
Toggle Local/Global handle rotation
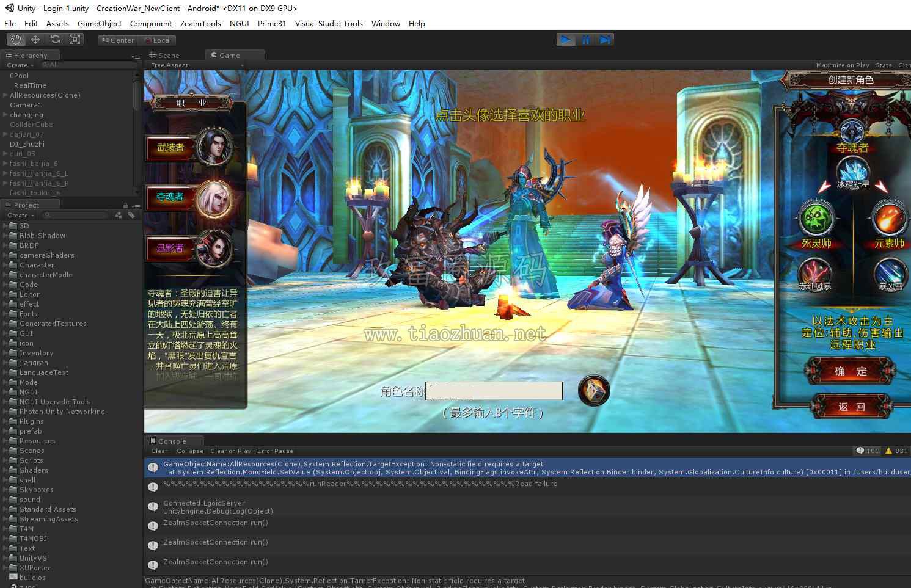[x=158, y=40]
